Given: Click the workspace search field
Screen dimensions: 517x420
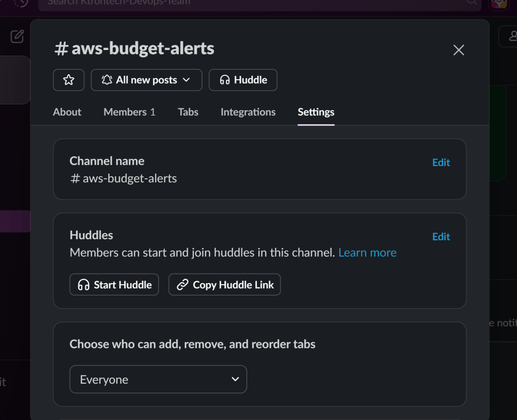Looking at the screenshot, I should 252,3.
